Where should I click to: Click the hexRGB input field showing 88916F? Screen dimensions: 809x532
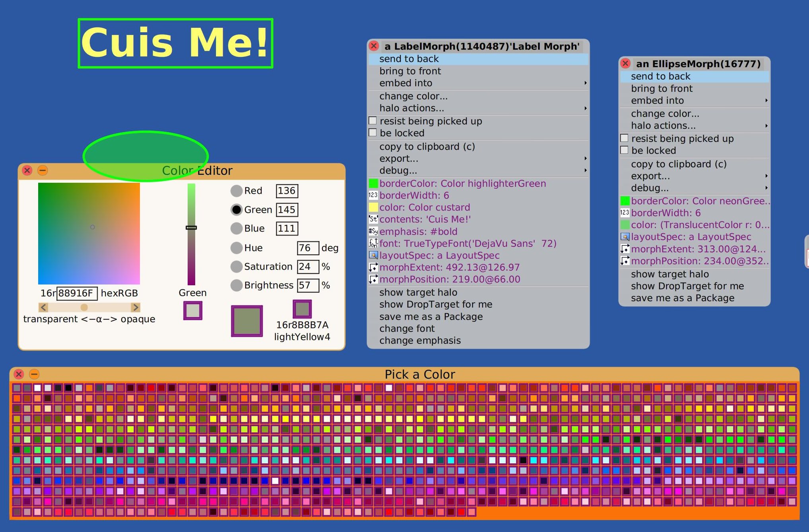tap(77, 293)
